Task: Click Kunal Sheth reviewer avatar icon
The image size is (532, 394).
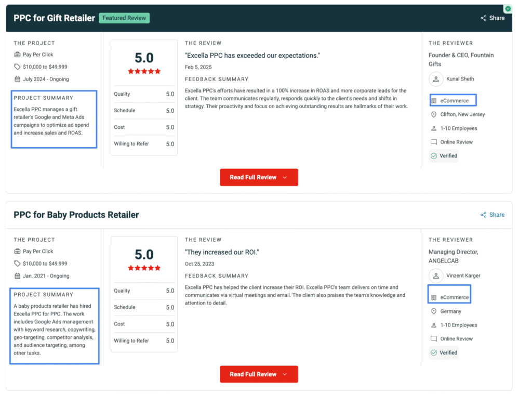Action: tap(435, 79)
